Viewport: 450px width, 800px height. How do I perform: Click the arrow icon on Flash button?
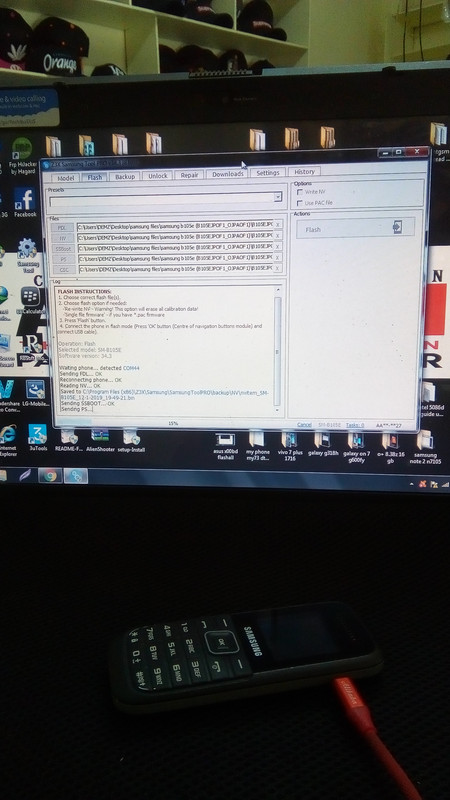pos(397,228)
